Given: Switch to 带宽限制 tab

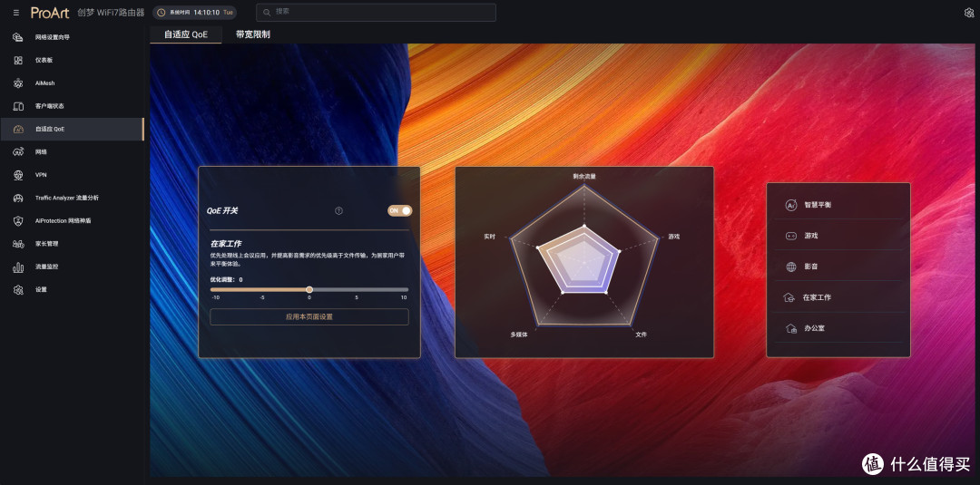Looking at the screenshot, I should click(252, 34).
